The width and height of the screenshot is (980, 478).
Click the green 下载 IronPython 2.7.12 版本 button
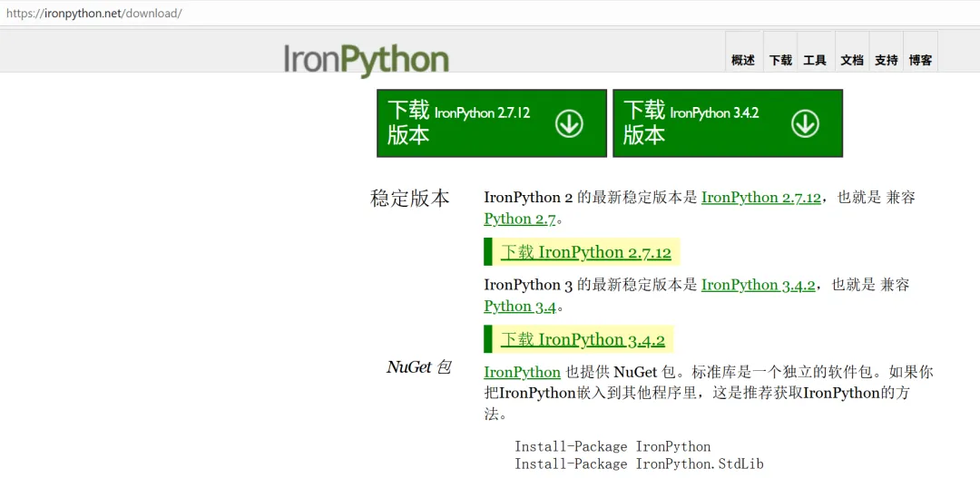click(491, 123)
